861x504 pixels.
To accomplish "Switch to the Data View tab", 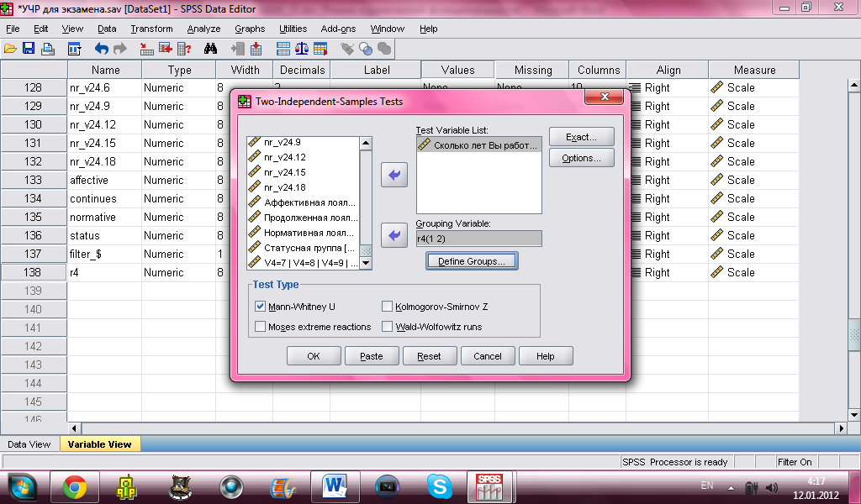I will click(x=29, y=444).
